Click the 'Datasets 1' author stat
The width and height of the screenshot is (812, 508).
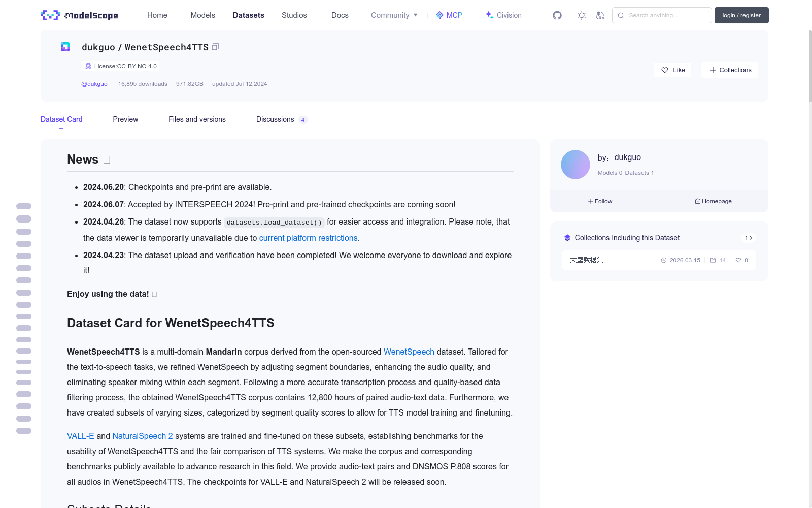click(x=639, y=173)
